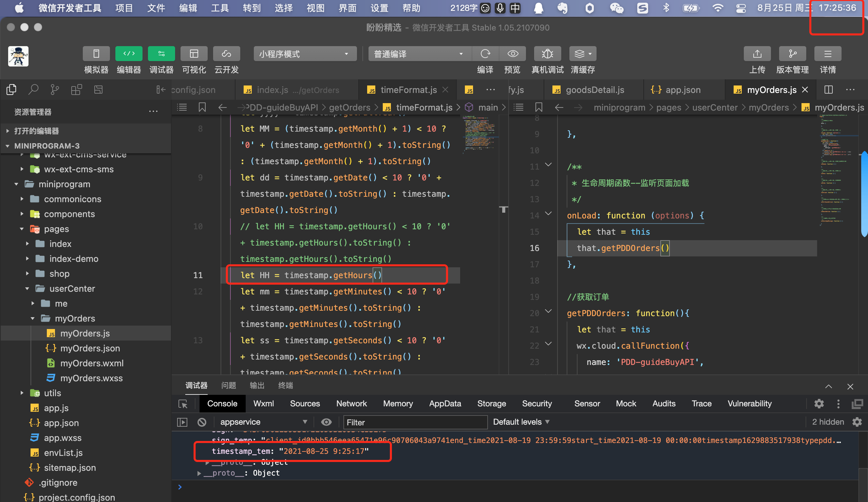Open 版本管理 version control icon
Screen dimensions: 868x502
click(x=792, y=54)
